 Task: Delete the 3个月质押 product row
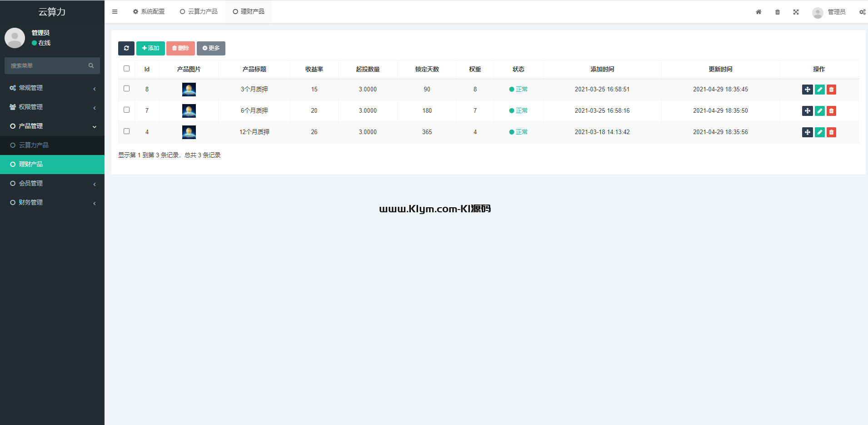point(831,90)
